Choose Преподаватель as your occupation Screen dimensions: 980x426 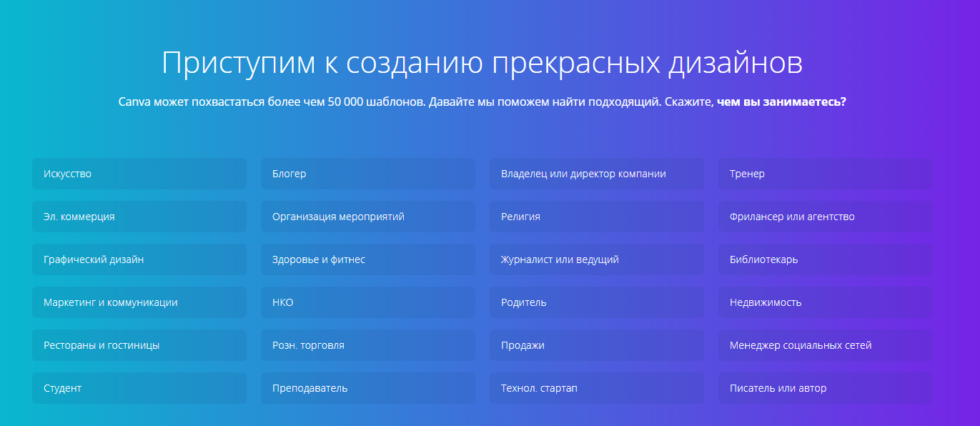click(x=368, y=388)
